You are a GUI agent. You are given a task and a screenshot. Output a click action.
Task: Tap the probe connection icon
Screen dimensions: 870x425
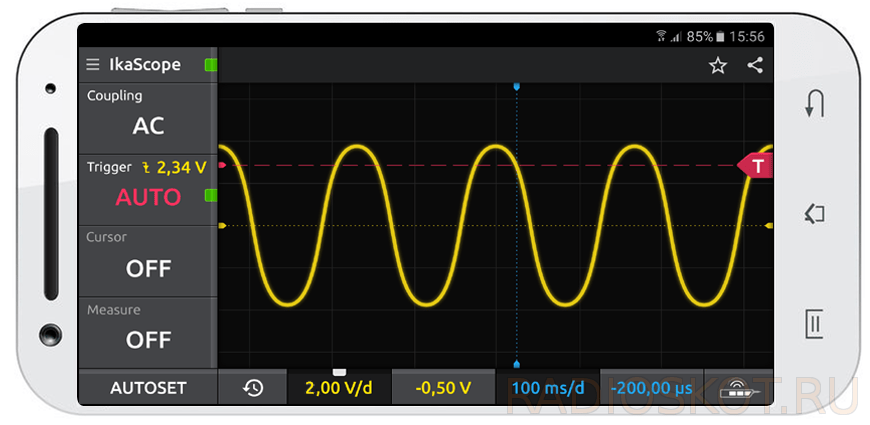click(738, 388)
